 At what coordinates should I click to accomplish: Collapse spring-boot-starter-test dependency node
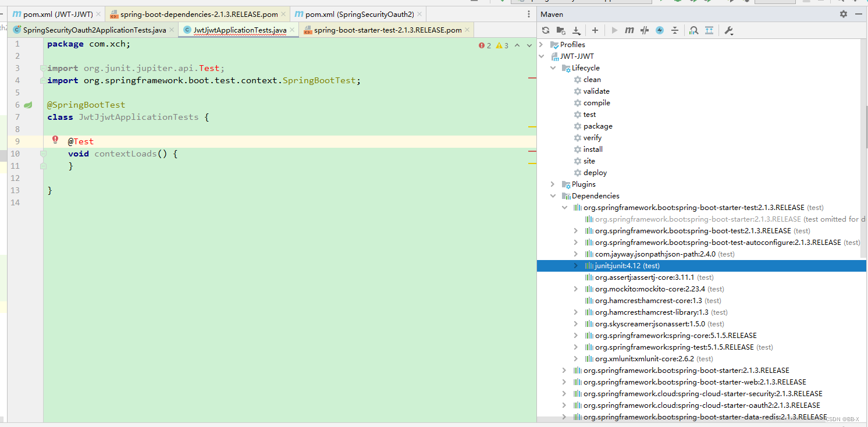click(x=564, y=208)
